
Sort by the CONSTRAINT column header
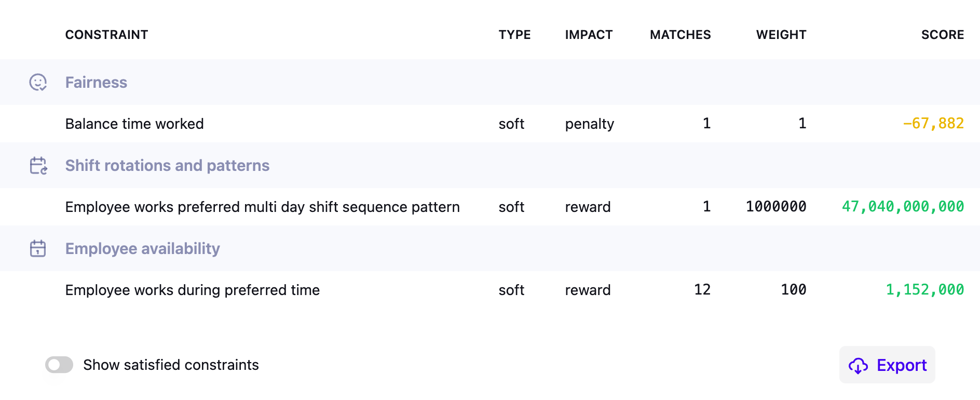(x=106, y=35)
